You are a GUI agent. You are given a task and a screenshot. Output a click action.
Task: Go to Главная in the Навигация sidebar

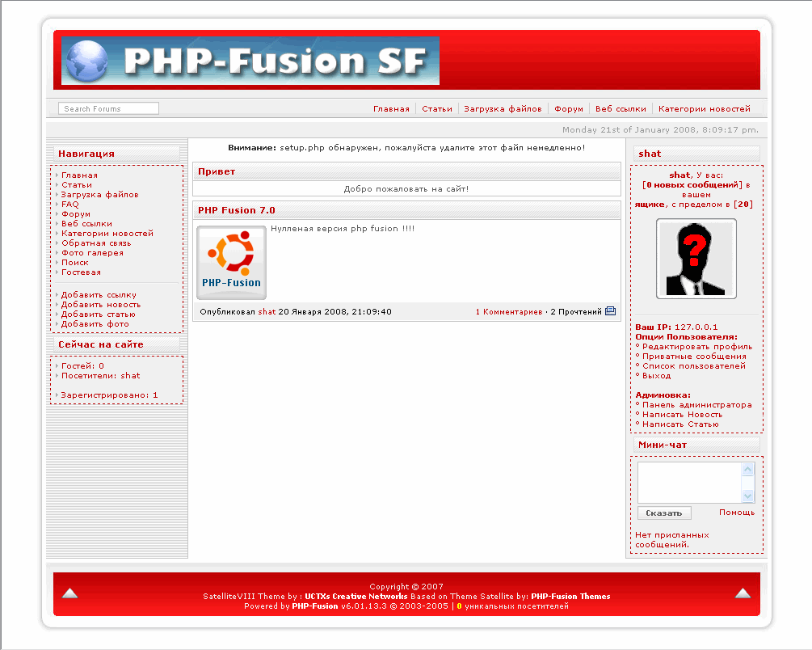79,175
